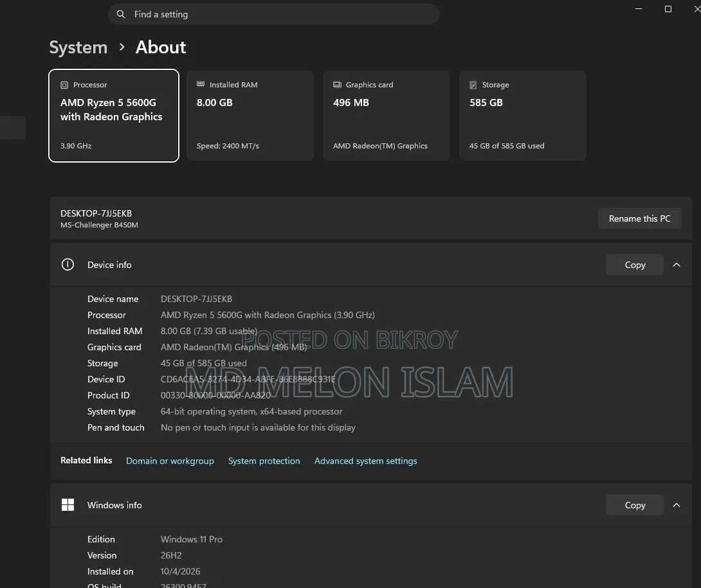
Task: Minimize the Settings window
Action: point(639,9)
